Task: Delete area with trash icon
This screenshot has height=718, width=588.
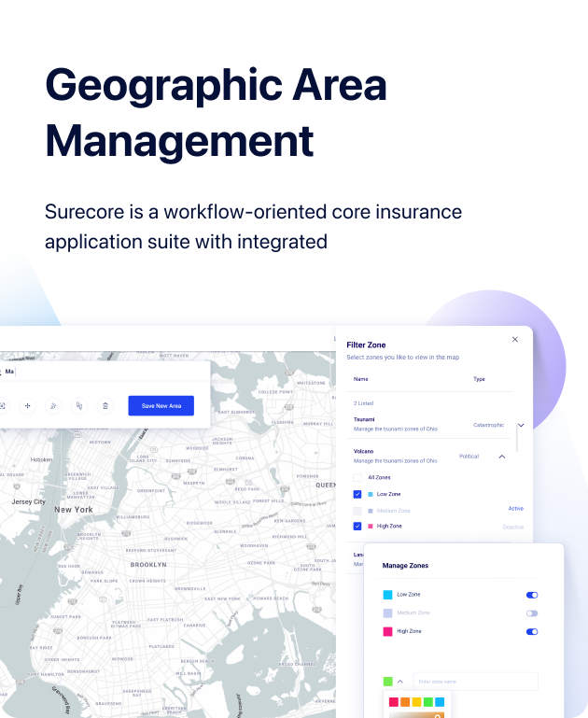Action: coord(105,406)
